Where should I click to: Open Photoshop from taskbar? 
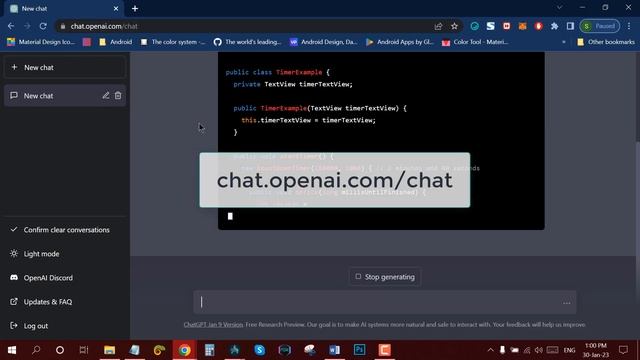(x=360, y=350)
